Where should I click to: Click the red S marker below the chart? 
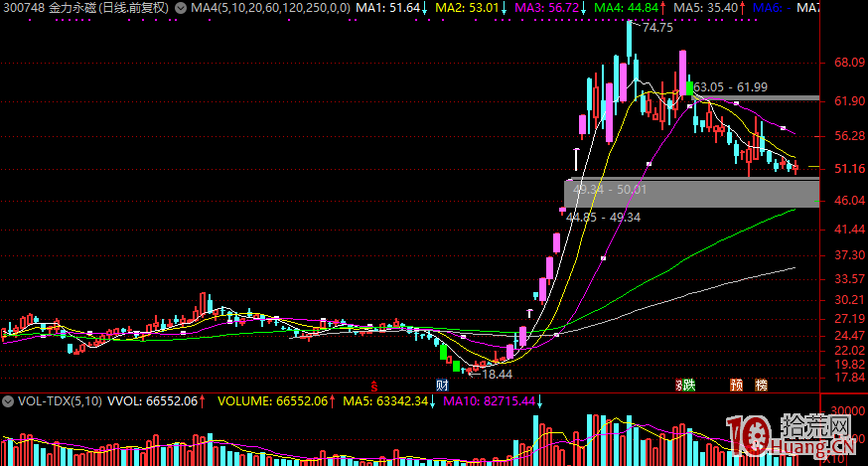[x=374, y=387]
